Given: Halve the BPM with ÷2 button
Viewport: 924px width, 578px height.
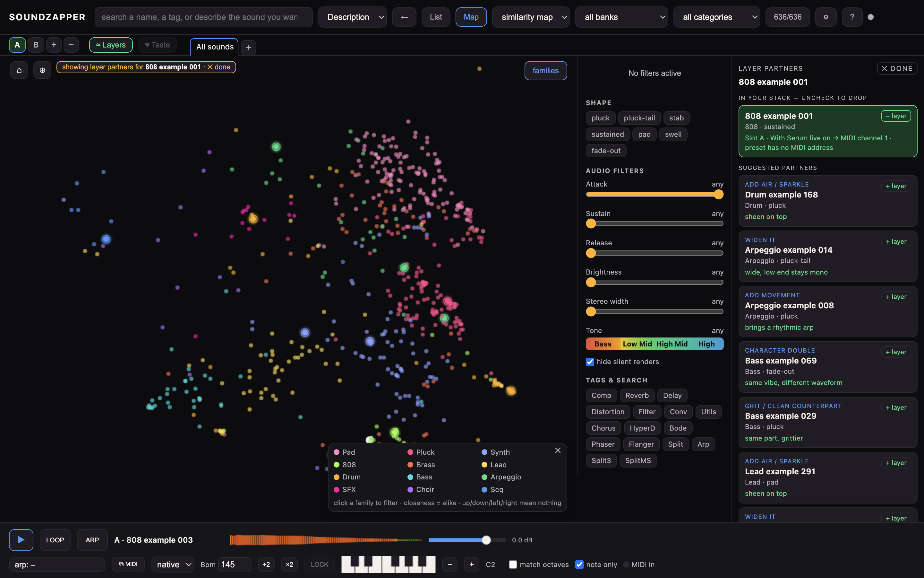Looking at the screenshot, I should [266, 564].
